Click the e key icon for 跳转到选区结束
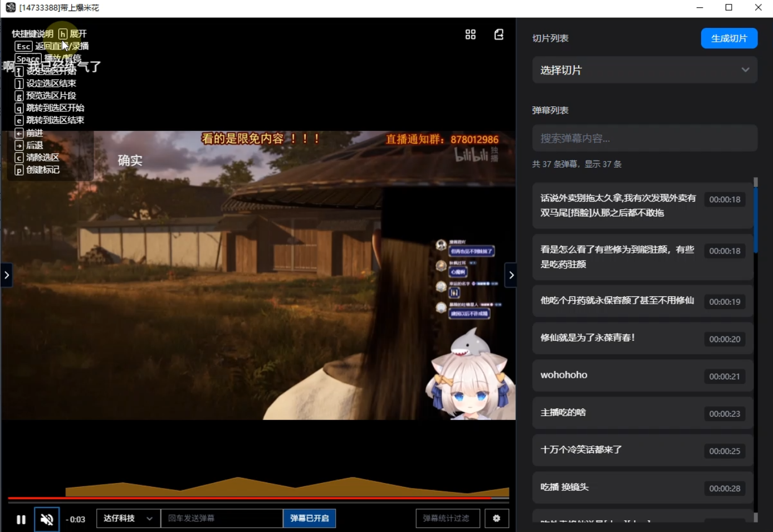Image resolution: width=773 pixels, height=532 pixels. (x=19, y=120)
